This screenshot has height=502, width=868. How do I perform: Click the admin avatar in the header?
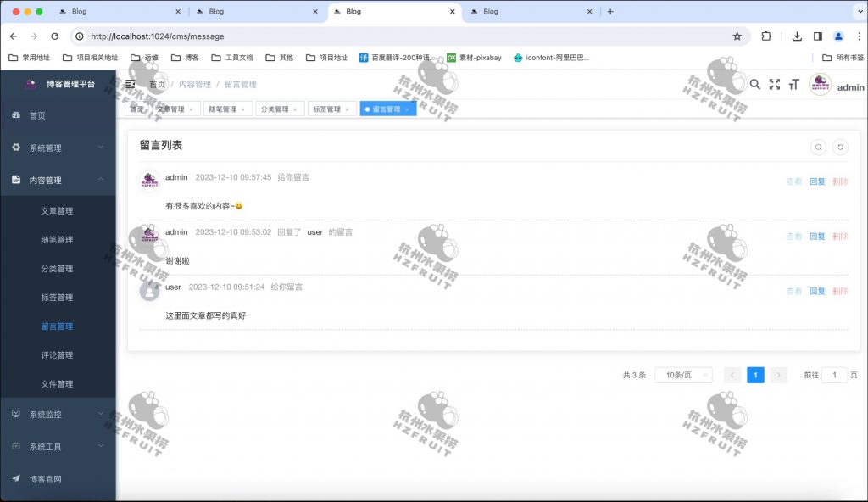tap(819, 85)
